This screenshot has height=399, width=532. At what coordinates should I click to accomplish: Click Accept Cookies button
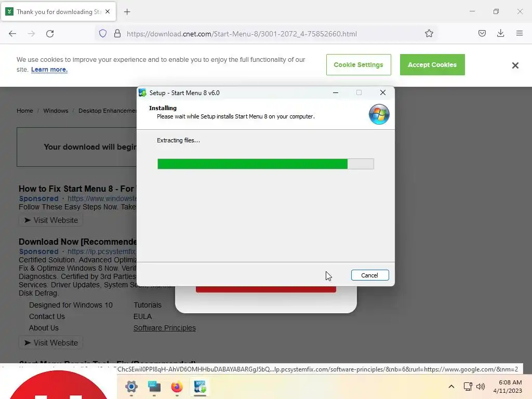[432, 65]
